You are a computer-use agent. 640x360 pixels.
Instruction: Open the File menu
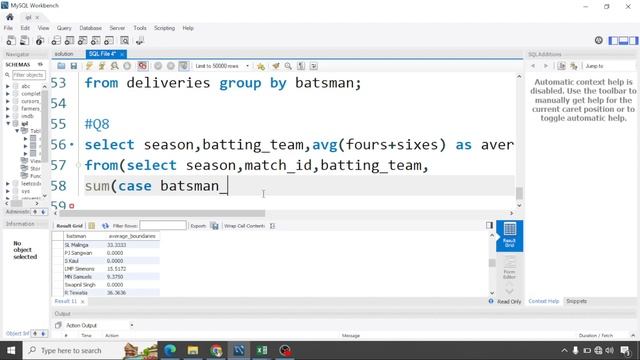(x=8, y=28)
